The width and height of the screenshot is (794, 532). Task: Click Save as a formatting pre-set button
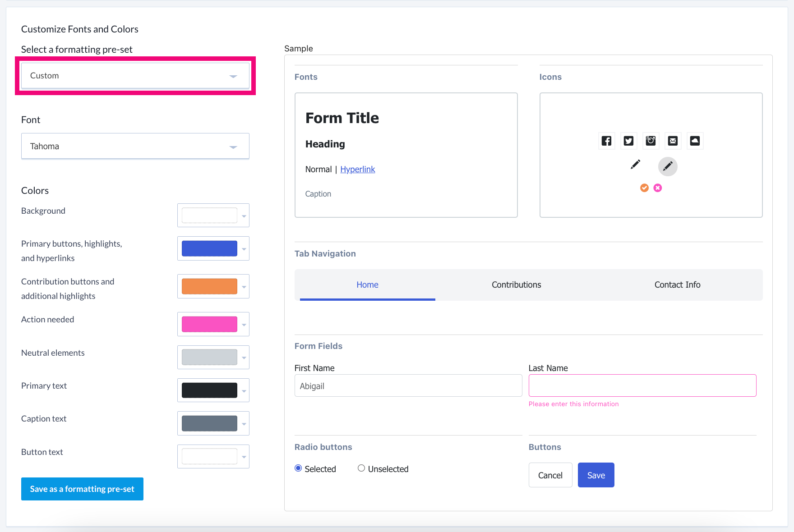tap(82, 489)
